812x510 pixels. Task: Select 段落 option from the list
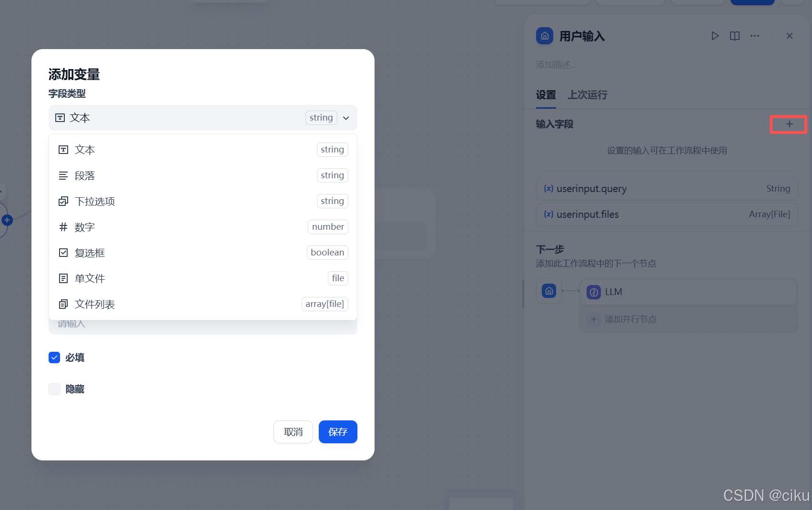pos(203,175)
